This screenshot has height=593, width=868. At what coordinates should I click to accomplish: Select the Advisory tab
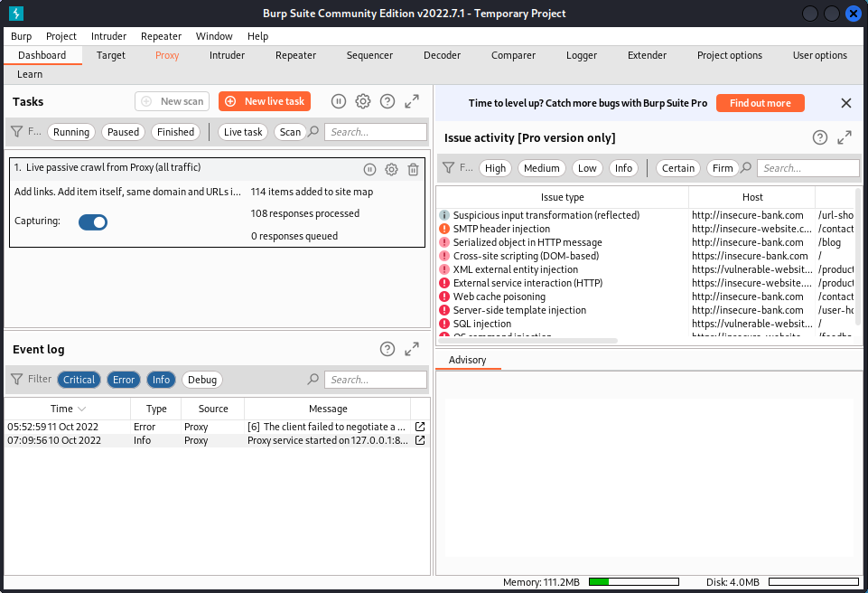pyautogui.click(x=468, y=361)
